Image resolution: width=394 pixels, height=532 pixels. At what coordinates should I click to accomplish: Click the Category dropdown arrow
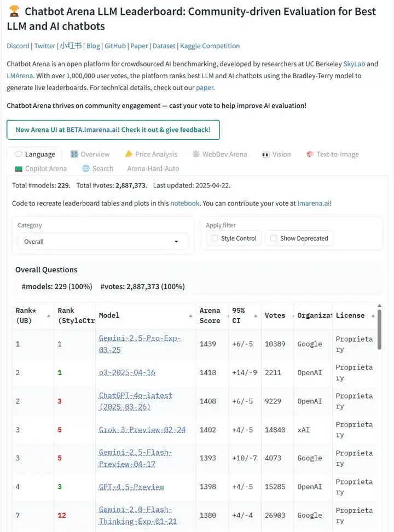[176, 242]
